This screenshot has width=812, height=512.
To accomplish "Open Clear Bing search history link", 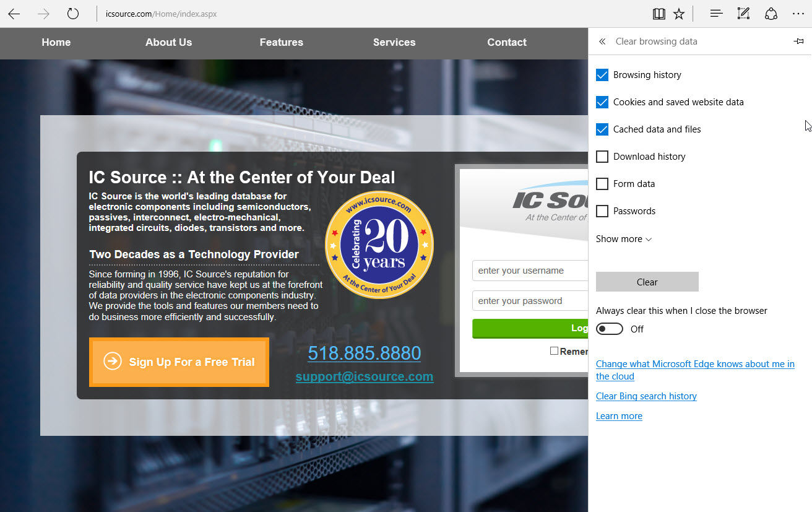I will [646, 396].
